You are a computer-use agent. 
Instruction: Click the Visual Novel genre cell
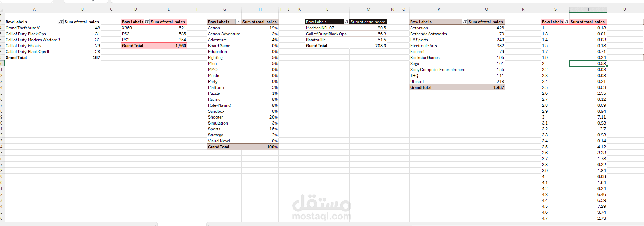point(225,141)
